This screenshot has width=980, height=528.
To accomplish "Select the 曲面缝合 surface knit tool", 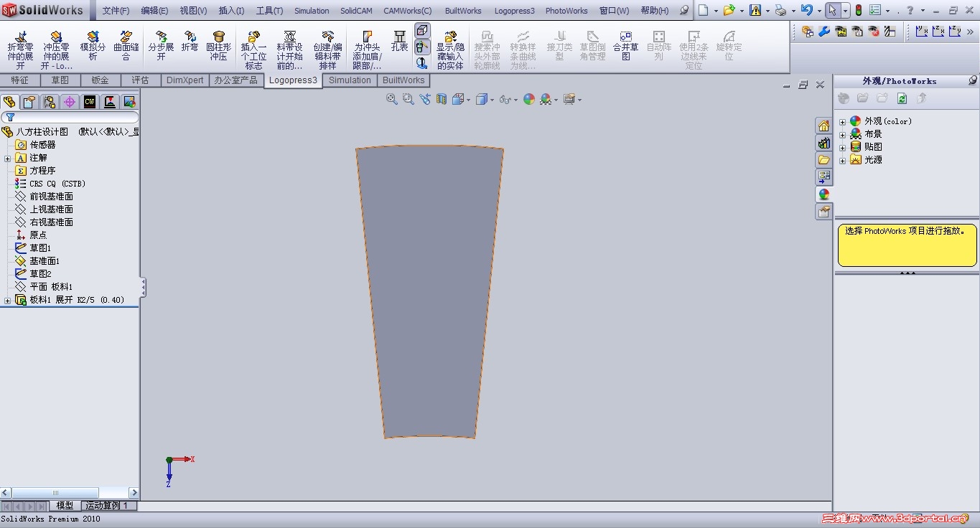I will 126,46.
